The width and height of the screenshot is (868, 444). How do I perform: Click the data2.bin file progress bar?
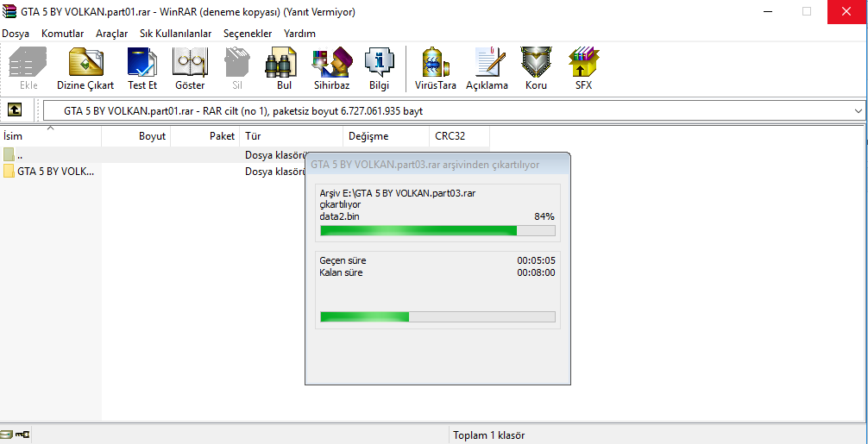point(437,230)
